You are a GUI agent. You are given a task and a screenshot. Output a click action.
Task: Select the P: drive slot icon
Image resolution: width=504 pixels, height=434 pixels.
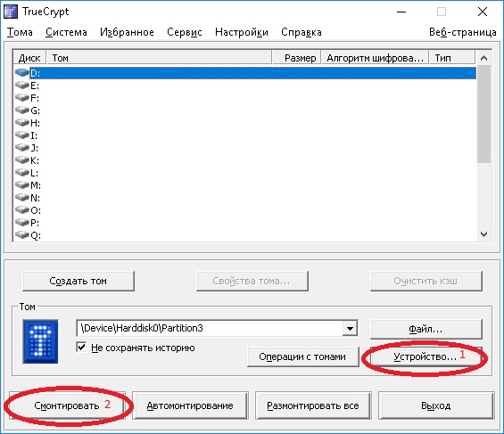pyautogui.click(x=22, y=222)
